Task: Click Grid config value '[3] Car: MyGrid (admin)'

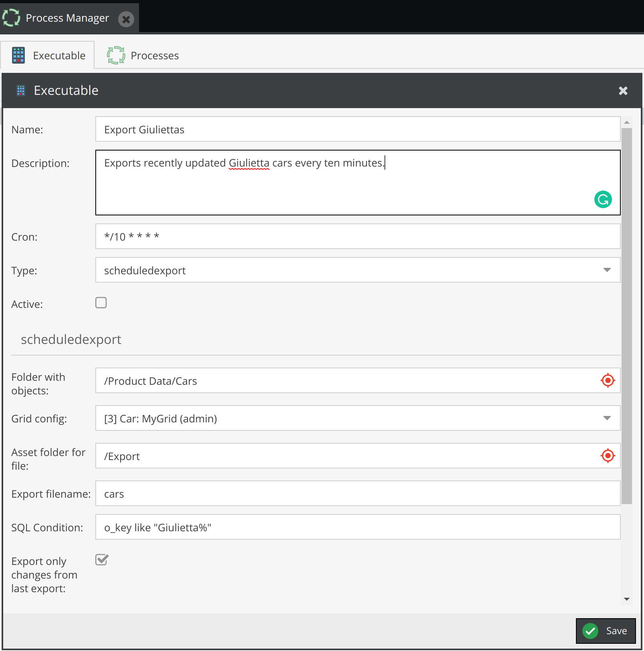Action: pyautogui.click(x=161, y=419)
